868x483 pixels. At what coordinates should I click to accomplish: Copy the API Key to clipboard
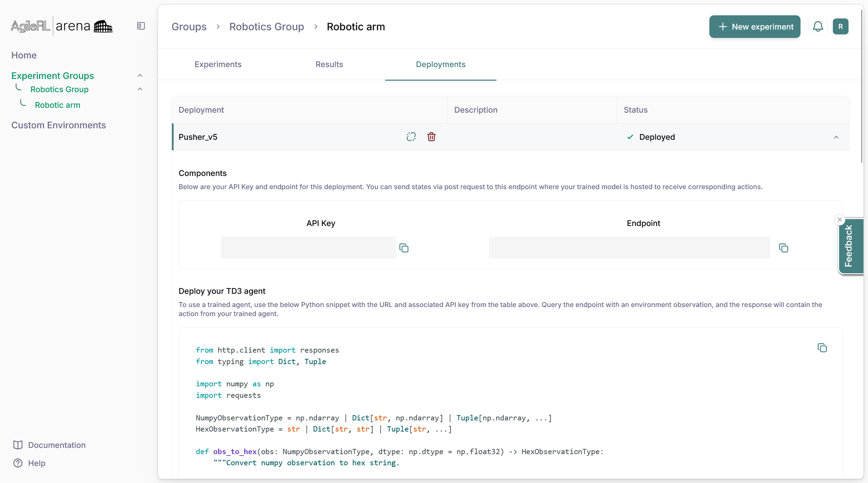click(x=404, y=248)
